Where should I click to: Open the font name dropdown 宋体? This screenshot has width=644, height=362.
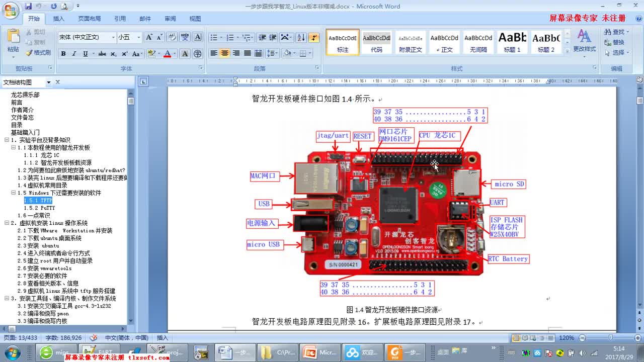coord(113,37)
